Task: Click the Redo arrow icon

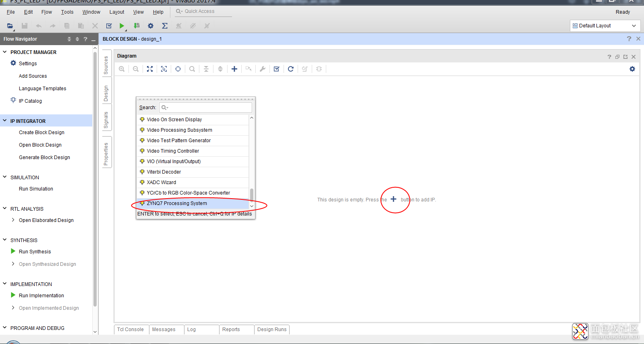Action: pyautogui.click(x=53, y=26)
